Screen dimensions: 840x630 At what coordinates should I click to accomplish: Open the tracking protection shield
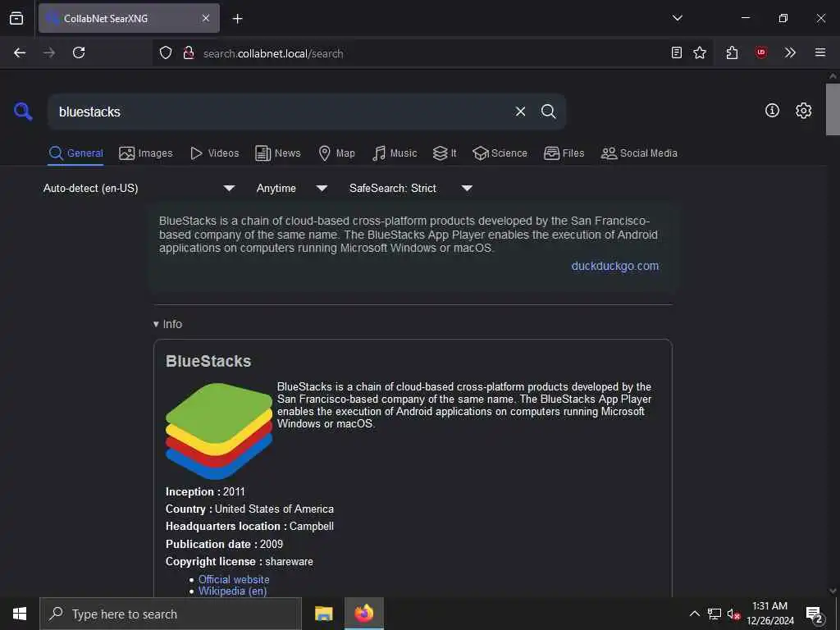pos(166,52)
